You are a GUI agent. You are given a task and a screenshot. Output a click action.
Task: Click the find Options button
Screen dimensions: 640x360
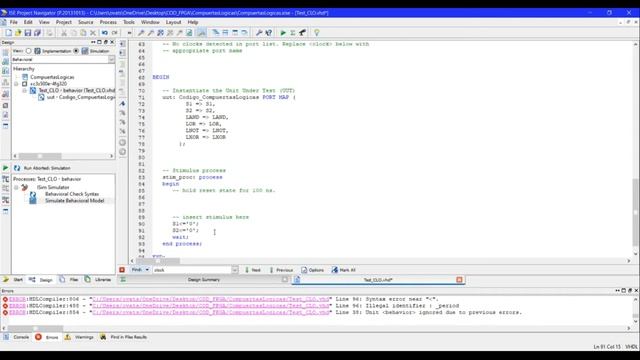(x=312, y=270)
